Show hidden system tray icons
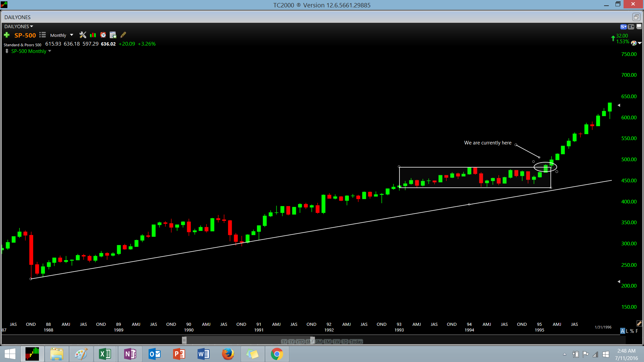Image resolution: width=644 pixels, height=362 pixels. (x=565, y=354)
